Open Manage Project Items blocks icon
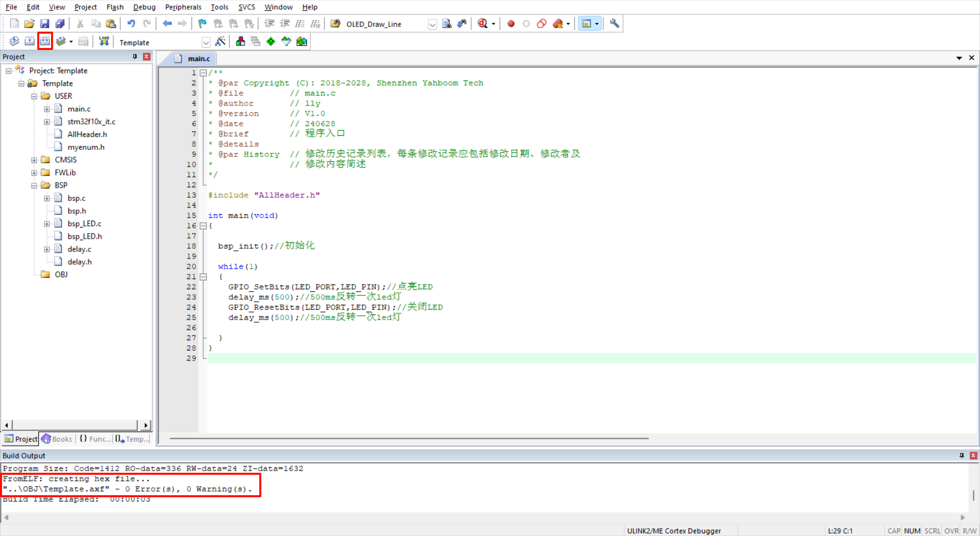The image size is (980, 536). [240, 41]
